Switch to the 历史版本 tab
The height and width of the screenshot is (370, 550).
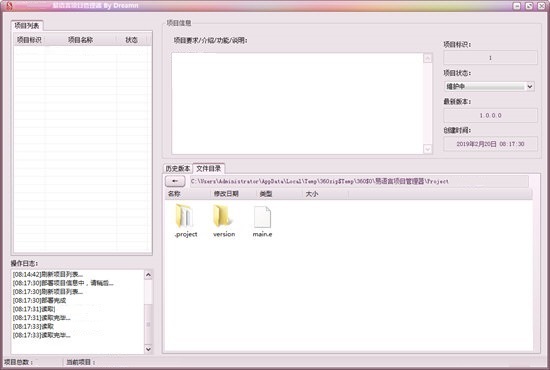pyautogui.click(x=178, y=169)
